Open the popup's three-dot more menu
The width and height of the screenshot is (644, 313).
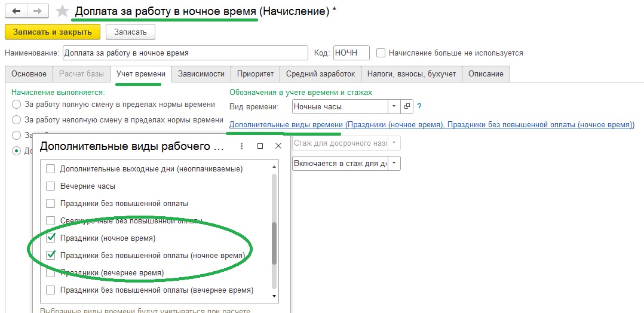click(x=241, y=146)
